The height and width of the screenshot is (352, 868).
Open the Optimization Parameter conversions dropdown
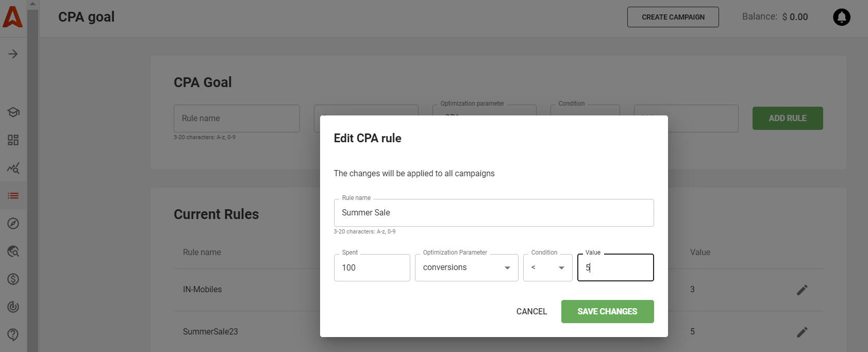coord(466,267)
